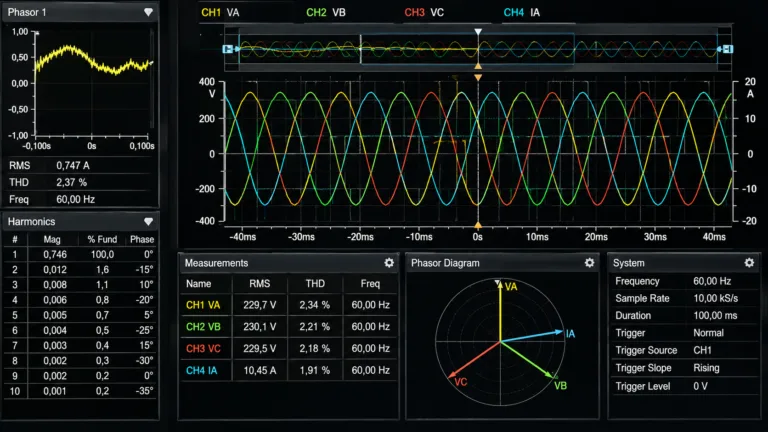Click the Trigger Level value 0 V
The image size is (768, 432).
click(700, 386)
